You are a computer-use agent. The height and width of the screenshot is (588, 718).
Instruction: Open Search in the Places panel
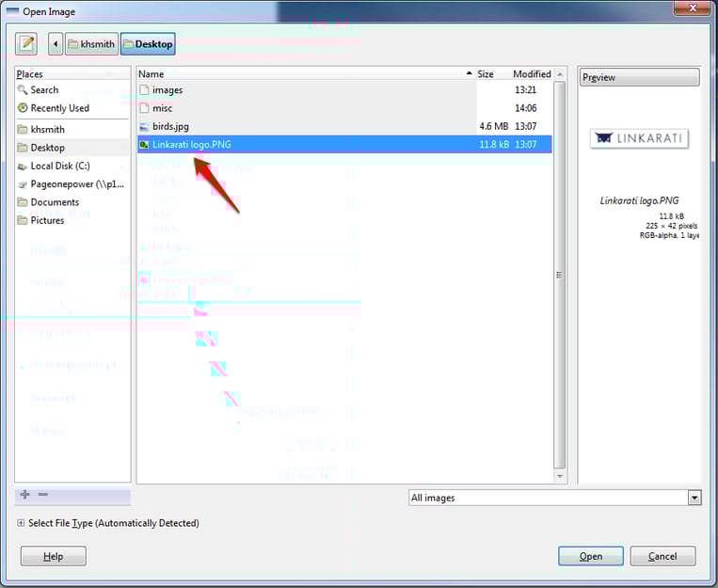(72, 89)
